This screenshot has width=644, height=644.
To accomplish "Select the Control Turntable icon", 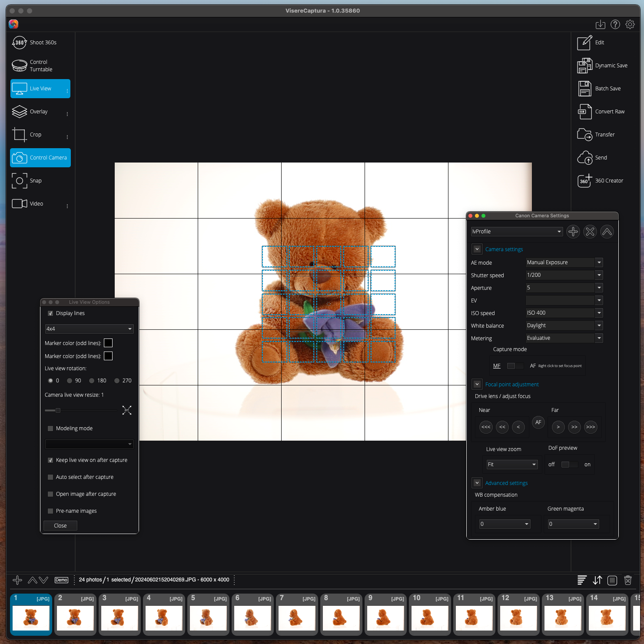I will 20,66.
